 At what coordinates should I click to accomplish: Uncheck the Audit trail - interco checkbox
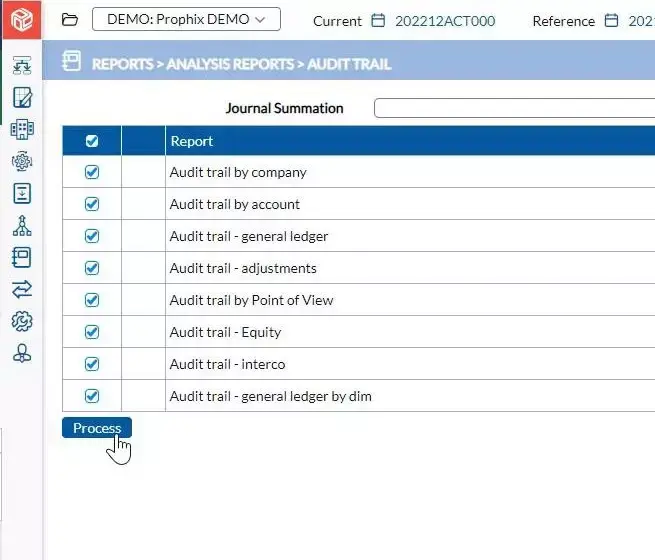click(x=92, y=364)
